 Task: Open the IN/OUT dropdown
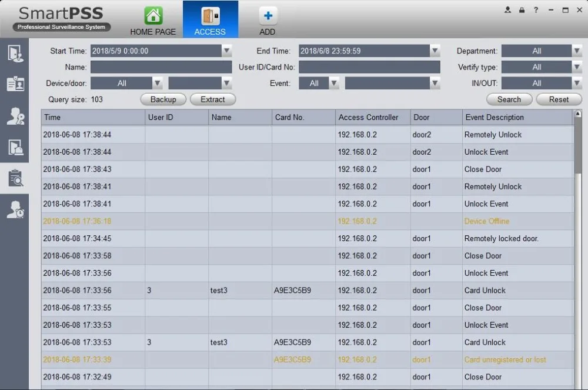pyautogui.click(x=542, y=84)
